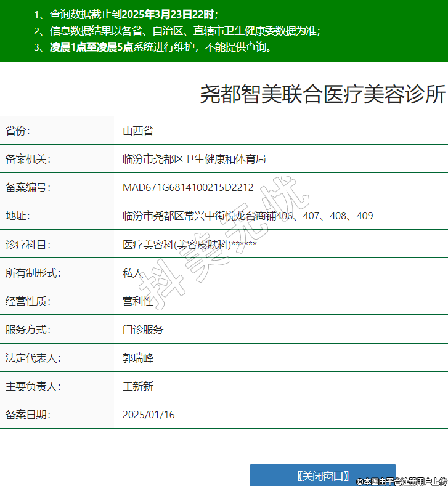The image size is (448, 486).
Task: Click the 备案编号 field label
Action: 28,187
